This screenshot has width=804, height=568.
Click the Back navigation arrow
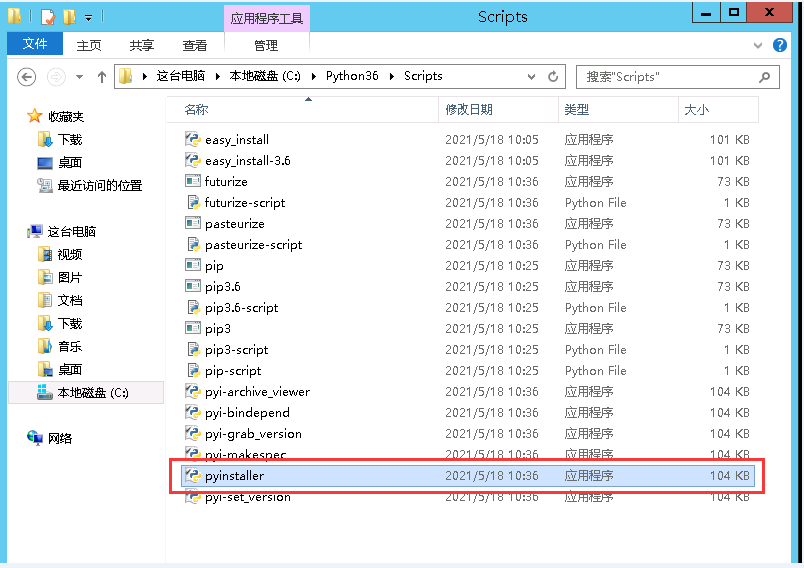point(27,77)
